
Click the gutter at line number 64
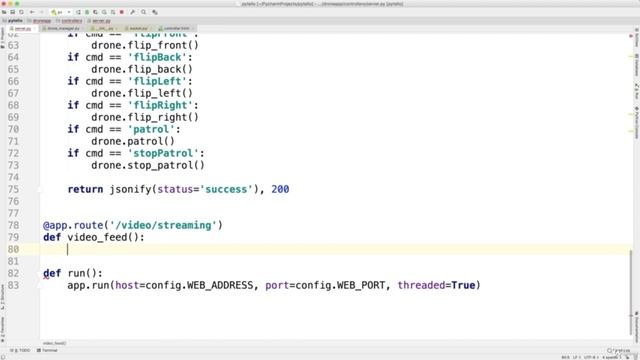13,57
